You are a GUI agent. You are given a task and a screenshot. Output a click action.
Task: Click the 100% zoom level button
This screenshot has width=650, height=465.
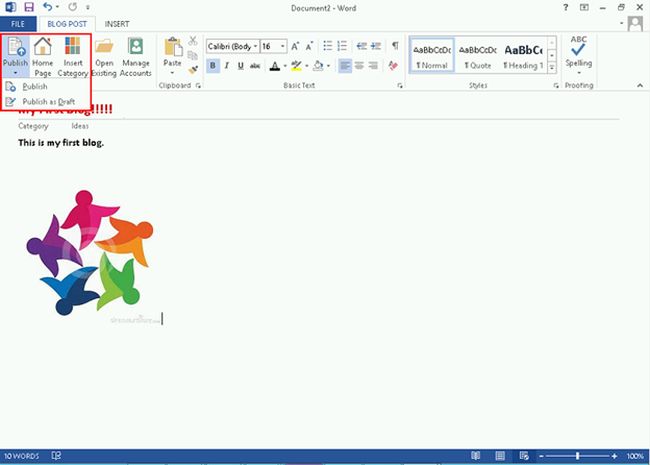tap(635, 456)
